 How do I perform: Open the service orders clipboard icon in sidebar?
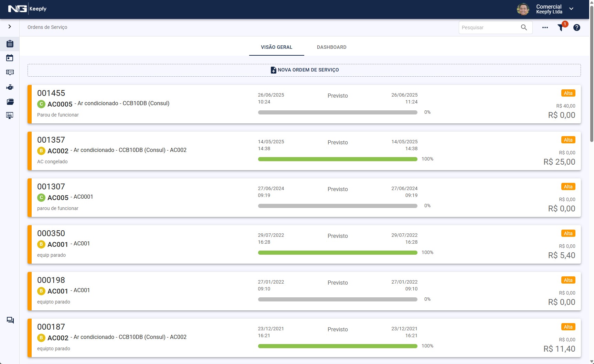[10, 44]
